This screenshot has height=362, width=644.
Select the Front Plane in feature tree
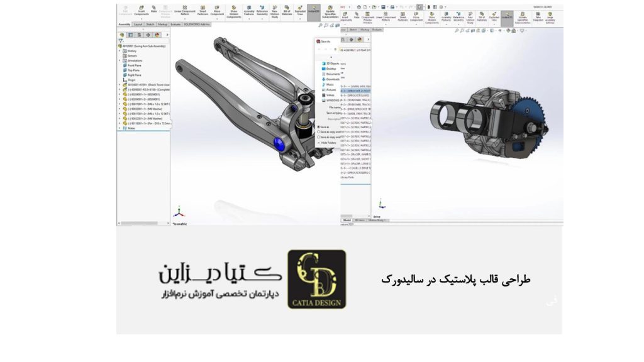(x=134, y=65)
